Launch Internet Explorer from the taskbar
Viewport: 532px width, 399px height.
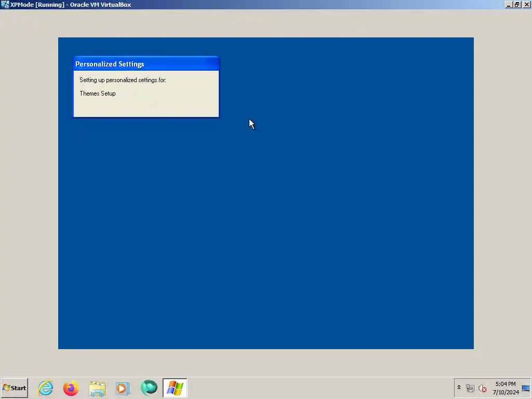46,388
